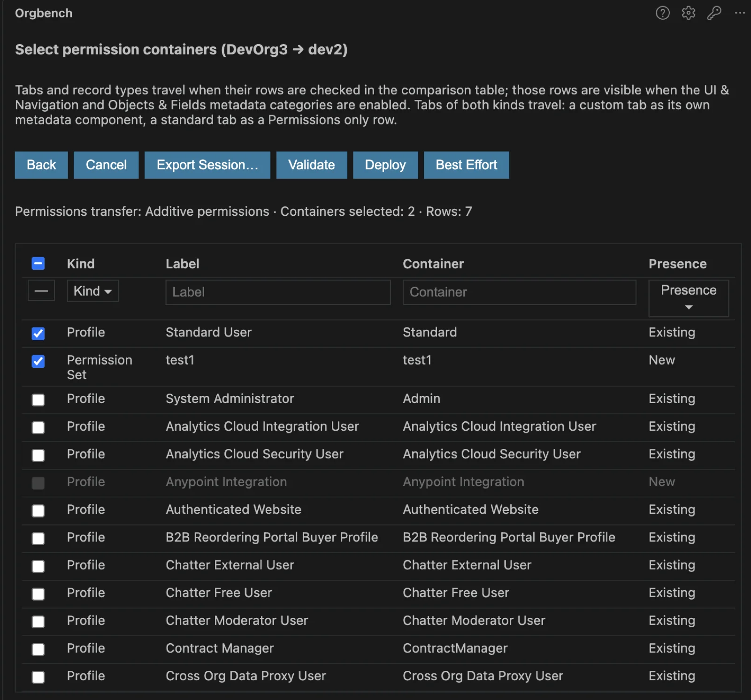Screen dimensions: 751x700
Task: Check the Analytics Cloud Security User row
Action: click(38, 455)
